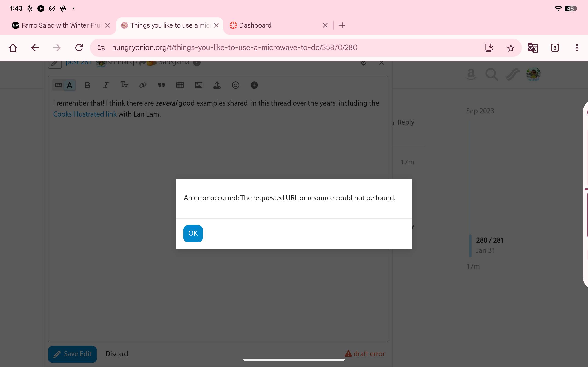Screen dimensions: 588x367
Task: Open emoji picker in the editor toolbar
Action: click(x=235, y=85)
